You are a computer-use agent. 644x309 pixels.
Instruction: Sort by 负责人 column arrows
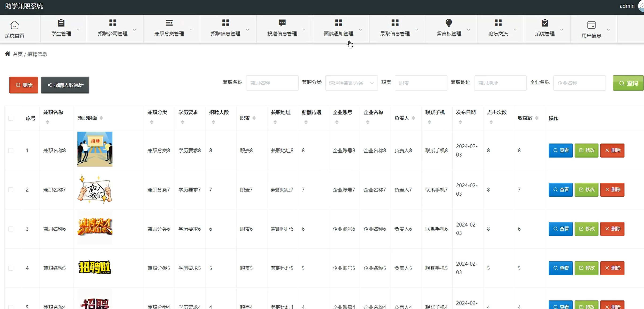pos(413,118)
